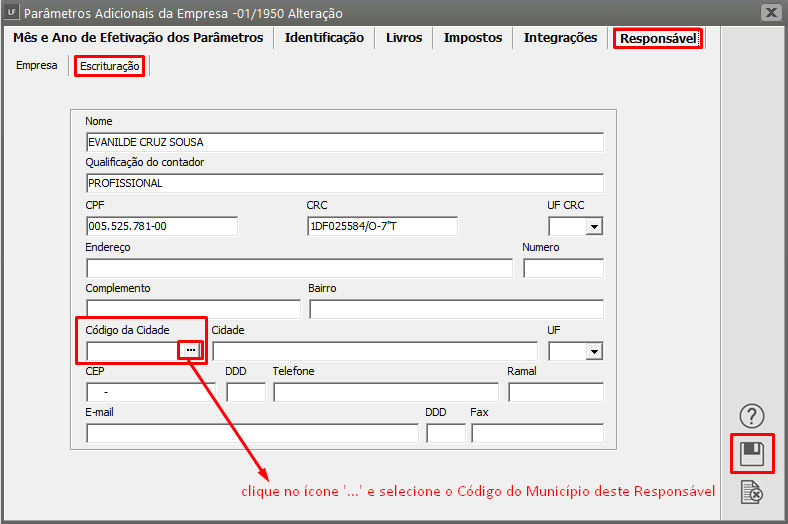
Task: Click the save floppy disk icon
Action: (751, 455)
